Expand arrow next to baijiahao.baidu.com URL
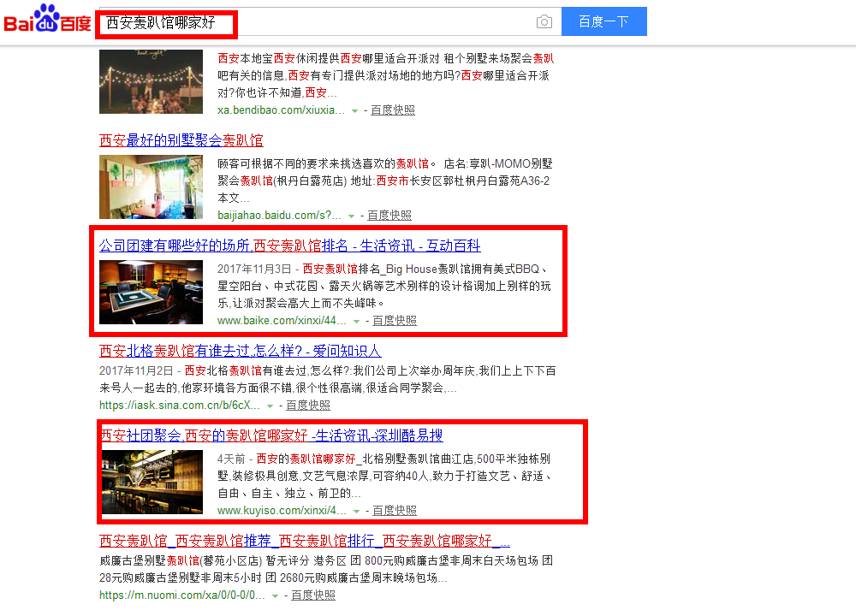This screenshot has width=856, height=616. [x=351, y=216]
